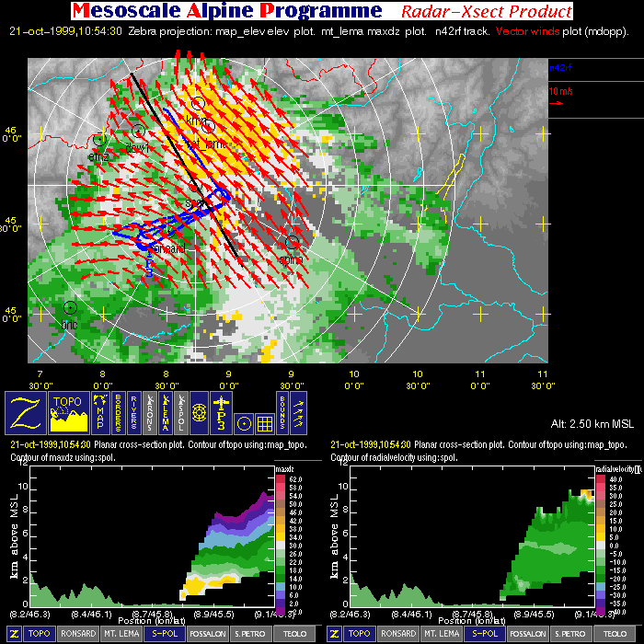
Task: Click the circled dot station icon
Action: [x=244, y=423]
